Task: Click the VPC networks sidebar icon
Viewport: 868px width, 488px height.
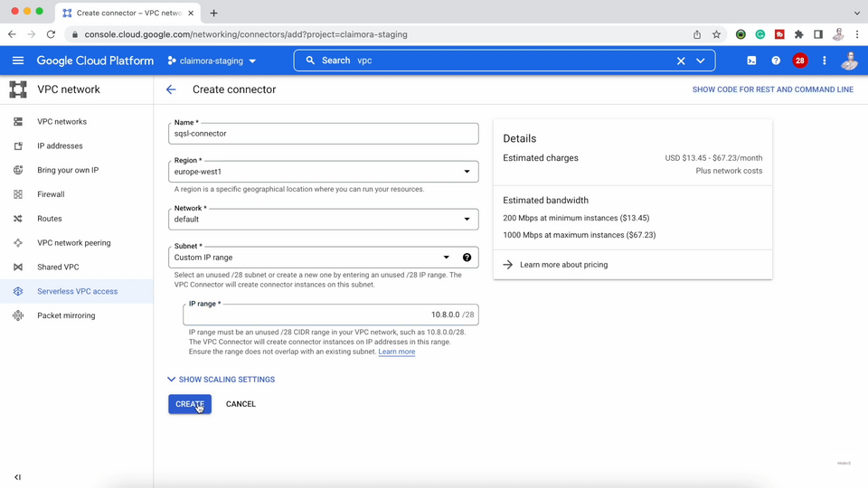Action: [18, 122]
